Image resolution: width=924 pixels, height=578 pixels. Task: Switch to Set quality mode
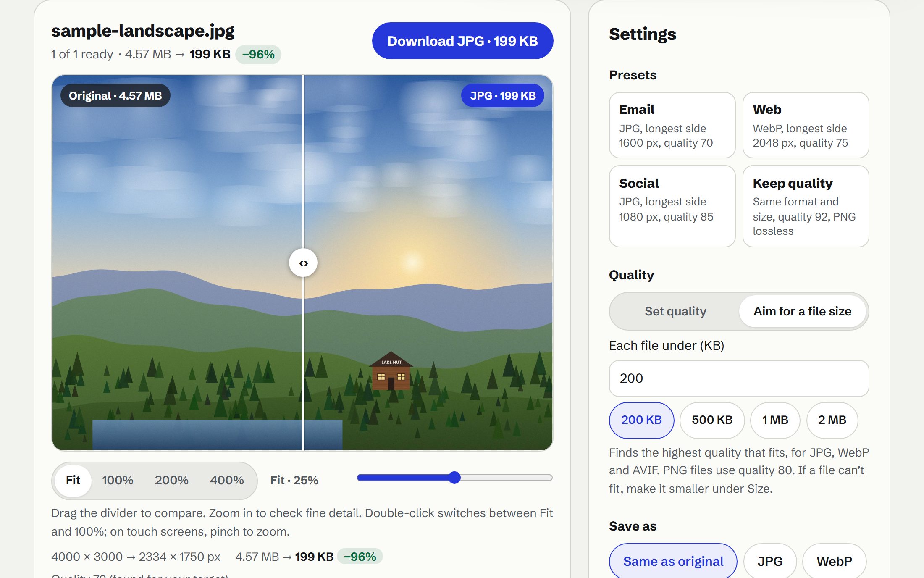click(x=675, y=311)
